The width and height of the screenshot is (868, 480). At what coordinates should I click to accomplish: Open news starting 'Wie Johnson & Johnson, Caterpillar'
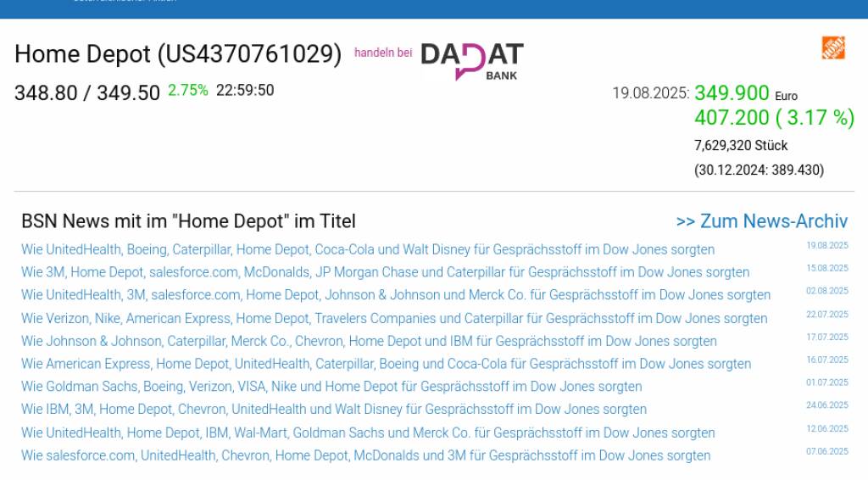tap(369, 341)
